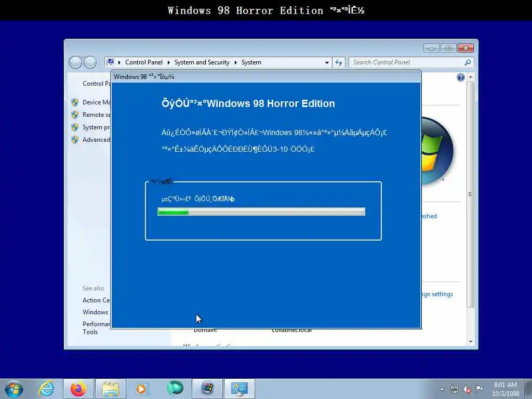Click the setup progress bar
This screenshot has height=399, width=532.
click(x=261, y=212)
